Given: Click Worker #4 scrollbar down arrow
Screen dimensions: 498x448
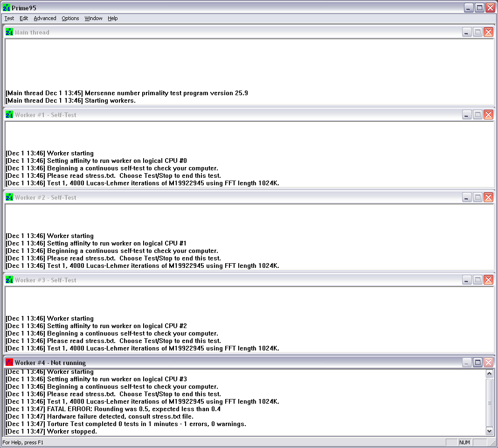Looking at the screenshot, I should pos(490,431).
